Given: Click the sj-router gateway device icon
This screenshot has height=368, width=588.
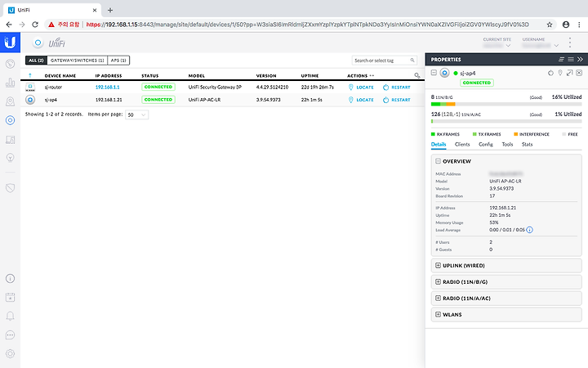Looking at the screenshot, I should [30, 88].
